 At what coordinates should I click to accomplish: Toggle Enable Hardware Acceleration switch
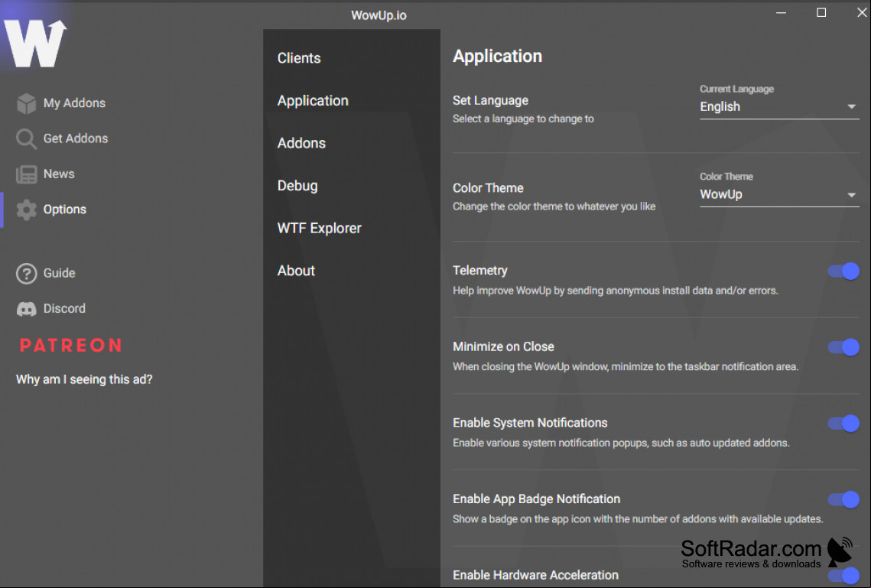click(x=843, y=575)
